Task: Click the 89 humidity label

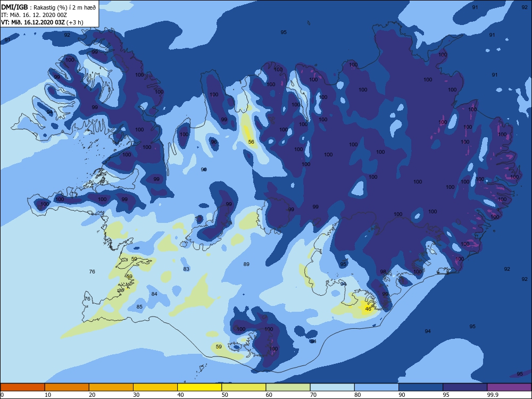Action: click(x=246, y=264)
